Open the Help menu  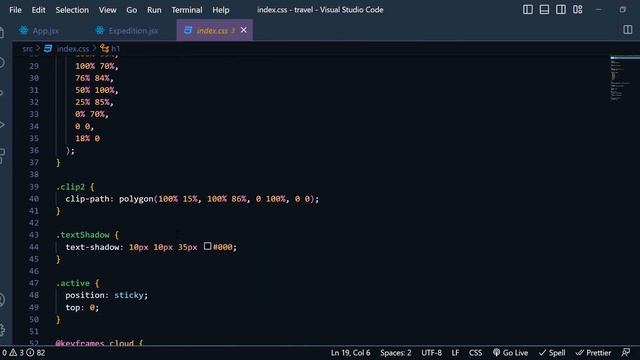(x=220, y=10)
